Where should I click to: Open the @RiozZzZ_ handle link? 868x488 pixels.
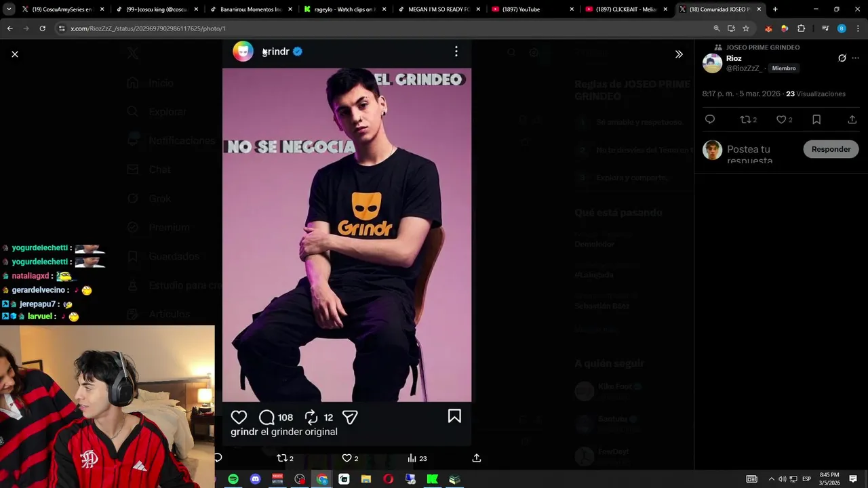745,68
